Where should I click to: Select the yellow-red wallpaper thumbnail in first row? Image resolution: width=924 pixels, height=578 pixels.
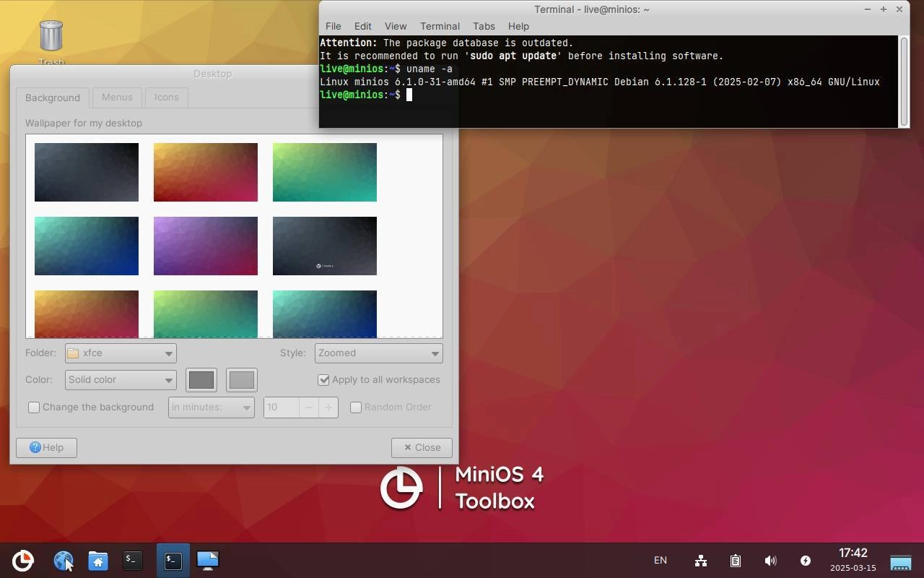206,172
